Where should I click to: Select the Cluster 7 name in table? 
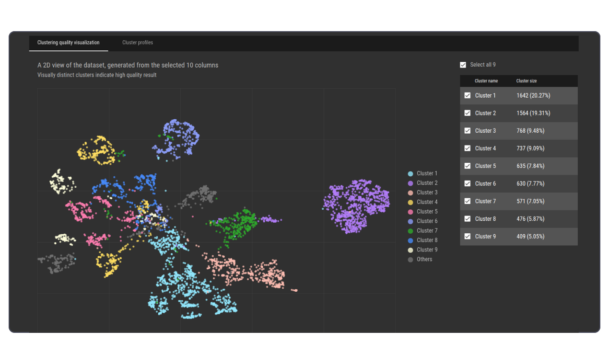pyautogui.click(x=485, y=201)
